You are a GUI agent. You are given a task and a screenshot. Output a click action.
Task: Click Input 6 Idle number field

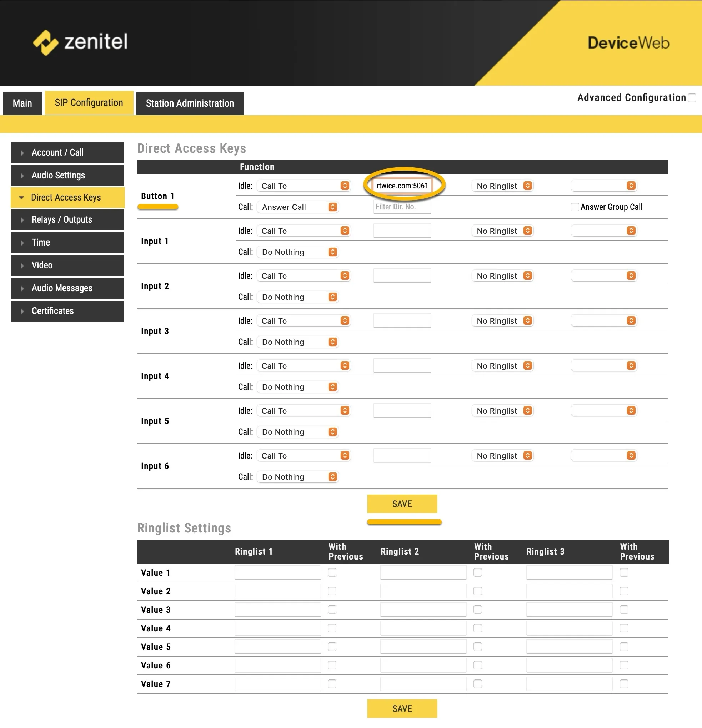(402, 455)
